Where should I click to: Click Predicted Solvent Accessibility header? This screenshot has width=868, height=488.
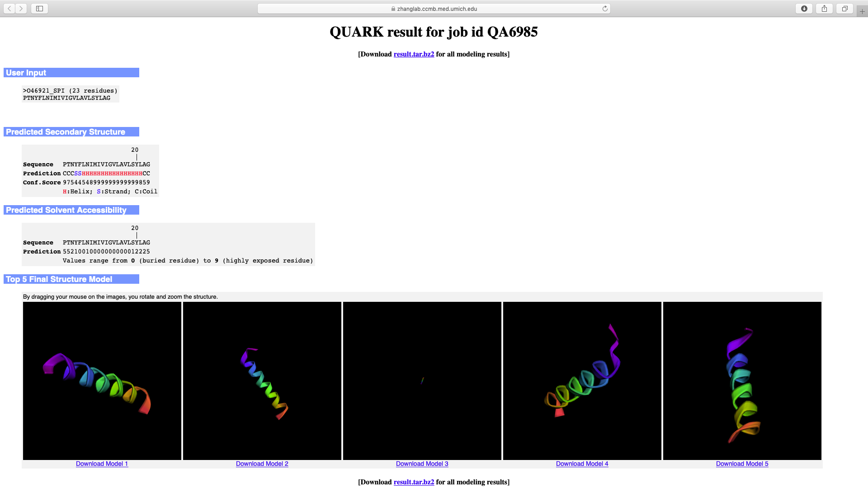click(x=71, y=210)
